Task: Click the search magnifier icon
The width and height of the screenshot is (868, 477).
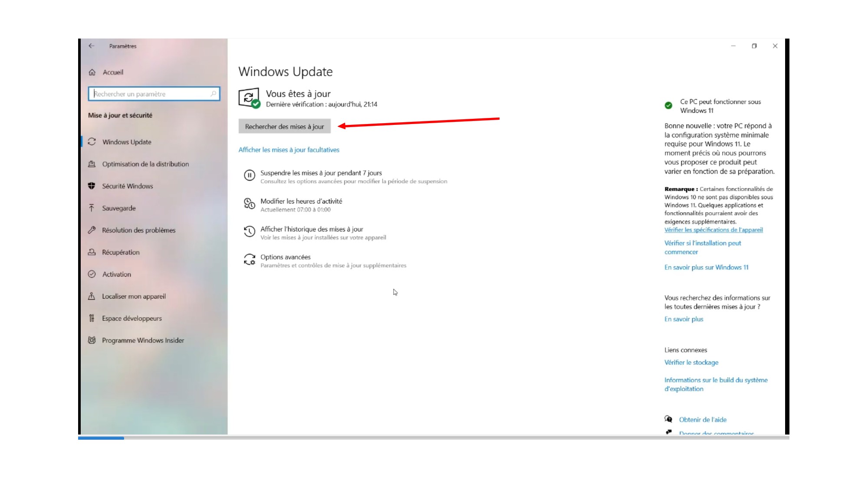Action: point(213,94)
